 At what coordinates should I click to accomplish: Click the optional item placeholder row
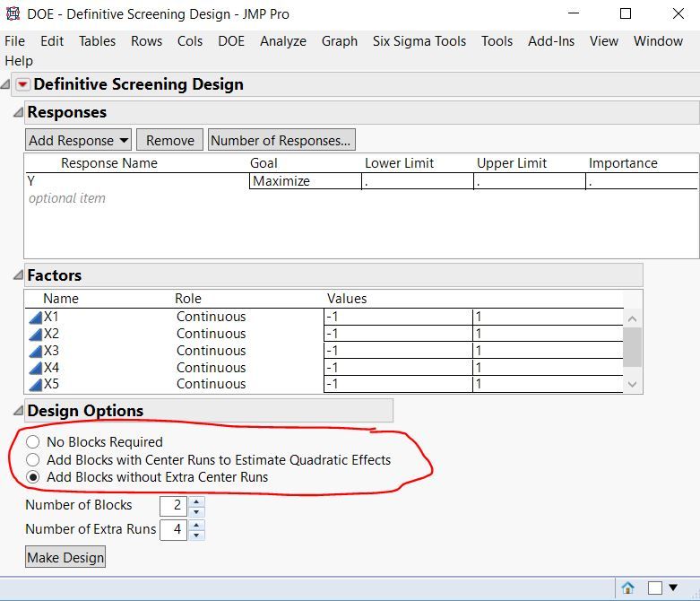(67, 198)
